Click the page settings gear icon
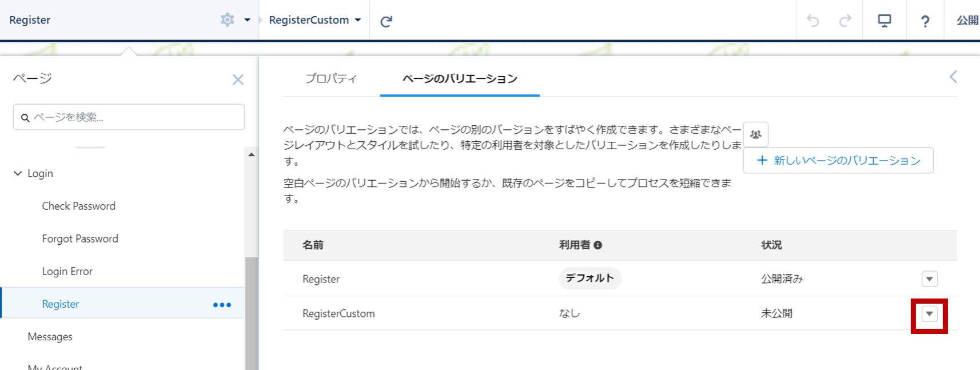This screenshot has height=370, width=980. point(228,20)
